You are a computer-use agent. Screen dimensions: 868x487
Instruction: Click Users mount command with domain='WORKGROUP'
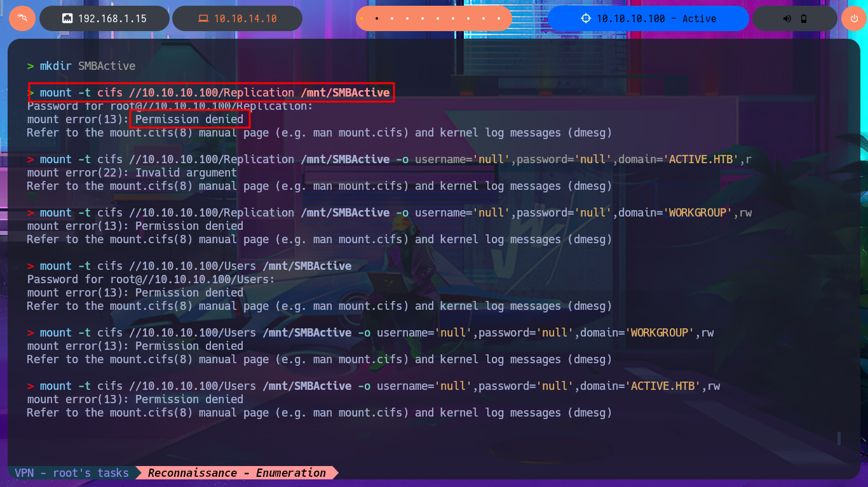(x=370, y=333)
